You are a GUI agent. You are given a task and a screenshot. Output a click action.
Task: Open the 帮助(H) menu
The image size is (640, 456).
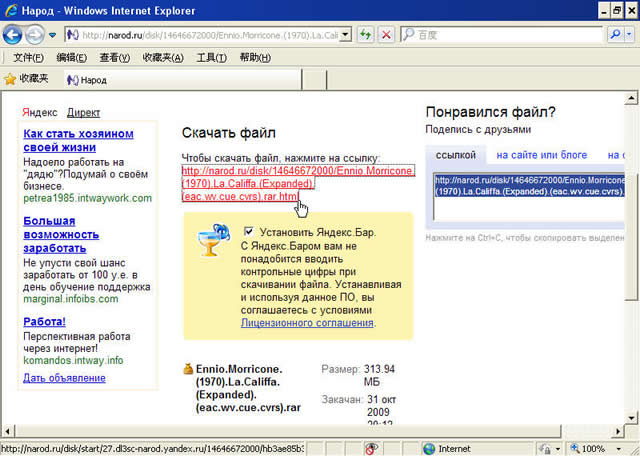(255, 58)
